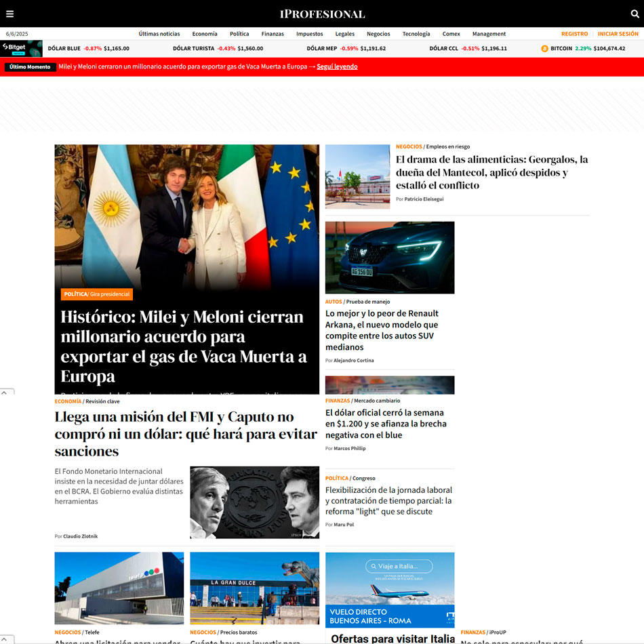
Task: Open Últimas noticias section
Action: [x=159, y=34]
